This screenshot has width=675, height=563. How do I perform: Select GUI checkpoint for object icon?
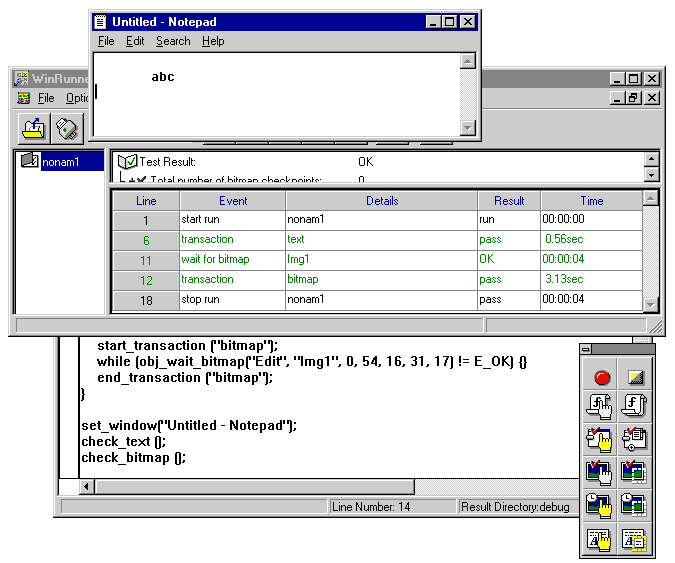tap(602, 438)
